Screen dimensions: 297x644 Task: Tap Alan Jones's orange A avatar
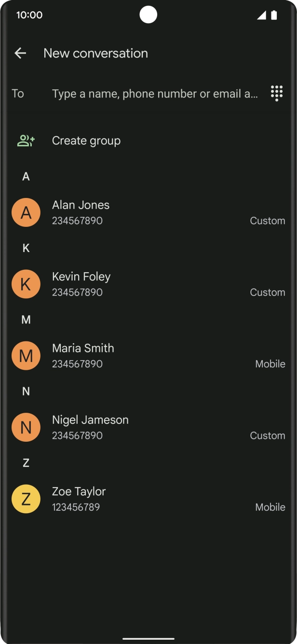[x=26, y=212]
